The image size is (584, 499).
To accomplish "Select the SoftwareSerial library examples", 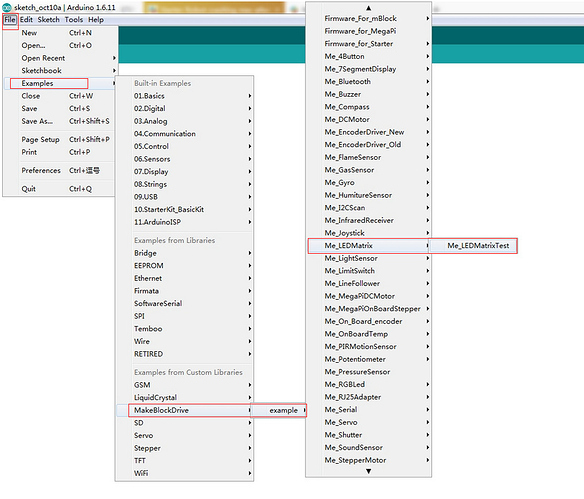I will pyautogui.click(x=185, y=304).
